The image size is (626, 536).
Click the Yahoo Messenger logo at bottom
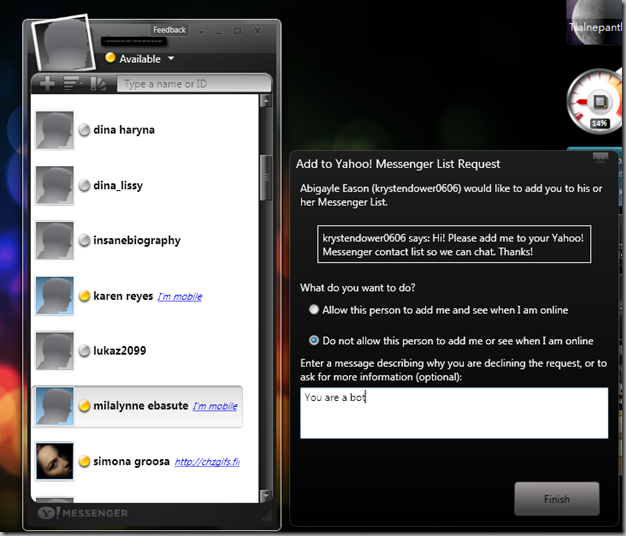(x=83, y=513)
